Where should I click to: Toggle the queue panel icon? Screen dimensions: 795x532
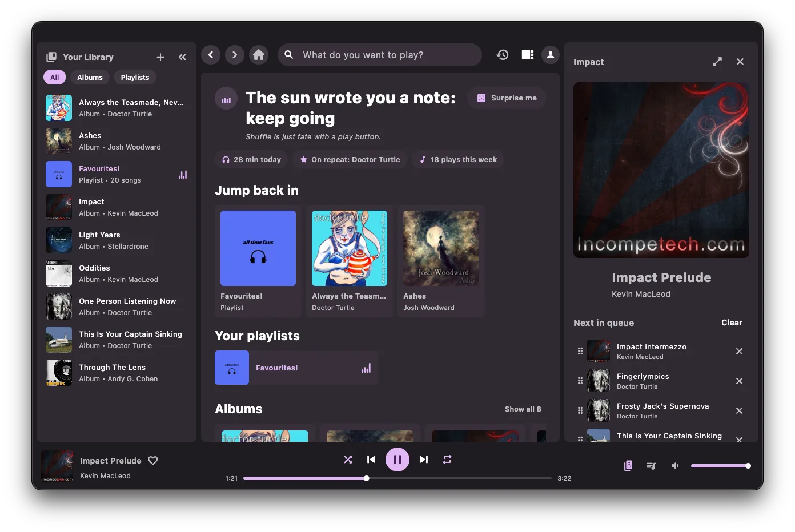(651, 466)
